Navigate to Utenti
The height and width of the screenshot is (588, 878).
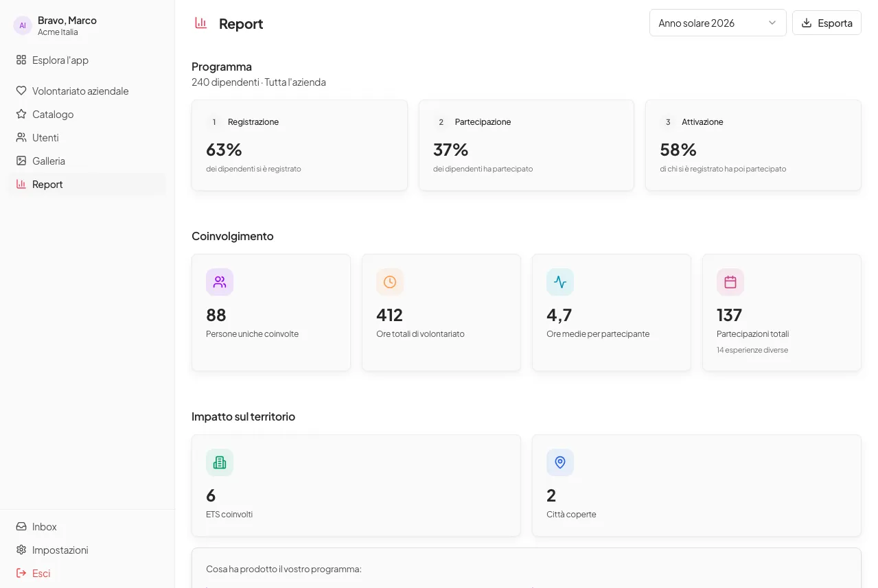click(x=86, y=137)
